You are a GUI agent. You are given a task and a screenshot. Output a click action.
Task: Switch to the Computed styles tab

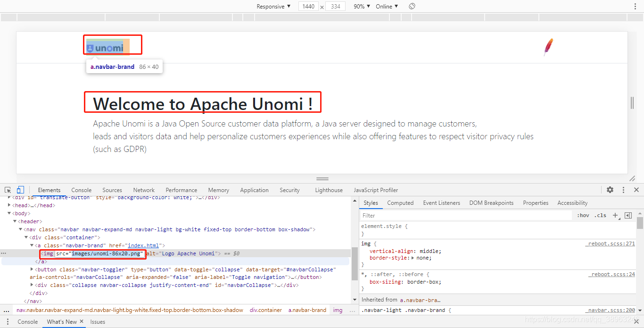400,203
